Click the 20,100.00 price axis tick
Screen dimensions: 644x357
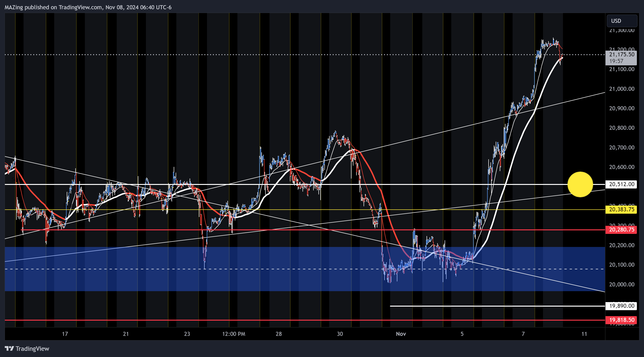[621, 265]
